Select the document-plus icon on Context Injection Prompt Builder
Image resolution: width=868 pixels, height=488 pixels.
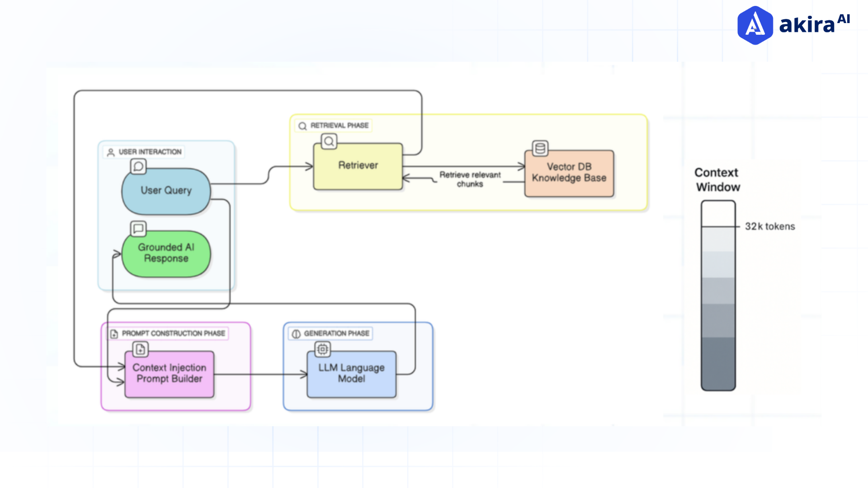pyautogui.click(x=140, y=349)
